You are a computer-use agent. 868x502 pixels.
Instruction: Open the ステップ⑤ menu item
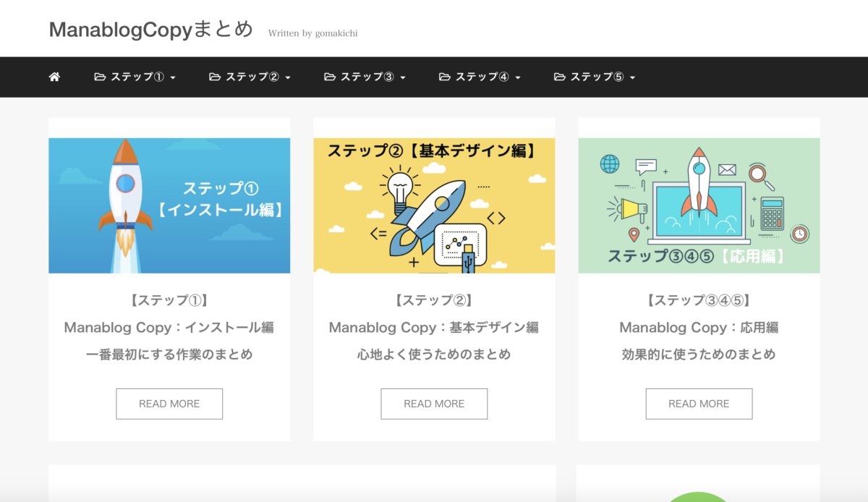595,77
